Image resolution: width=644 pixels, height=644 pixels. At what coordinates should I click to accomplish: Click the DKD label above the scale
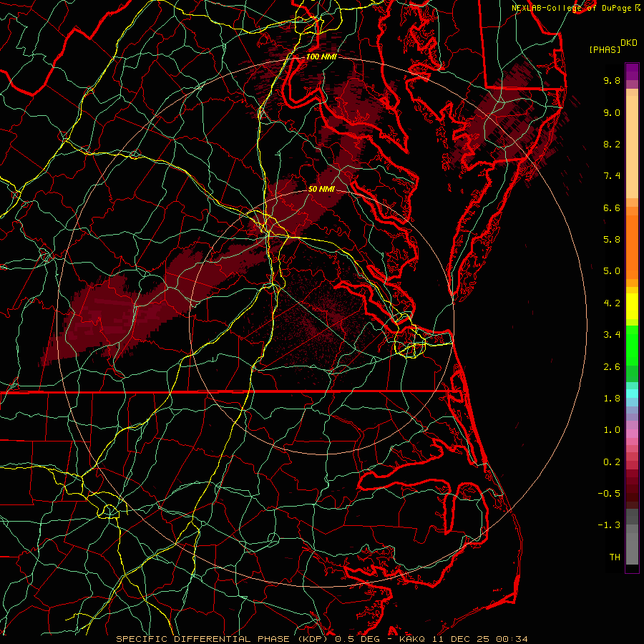628,43
